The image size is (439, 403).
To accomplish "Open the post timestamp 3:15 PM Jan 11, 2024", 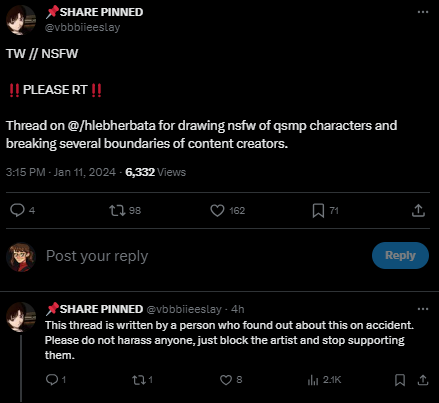I will pyautogui.click(x=61, y=172).
